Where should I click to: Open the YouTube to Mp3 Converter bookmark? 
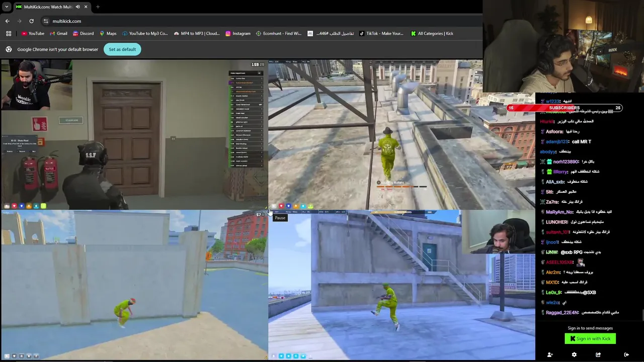coord(145,33)
